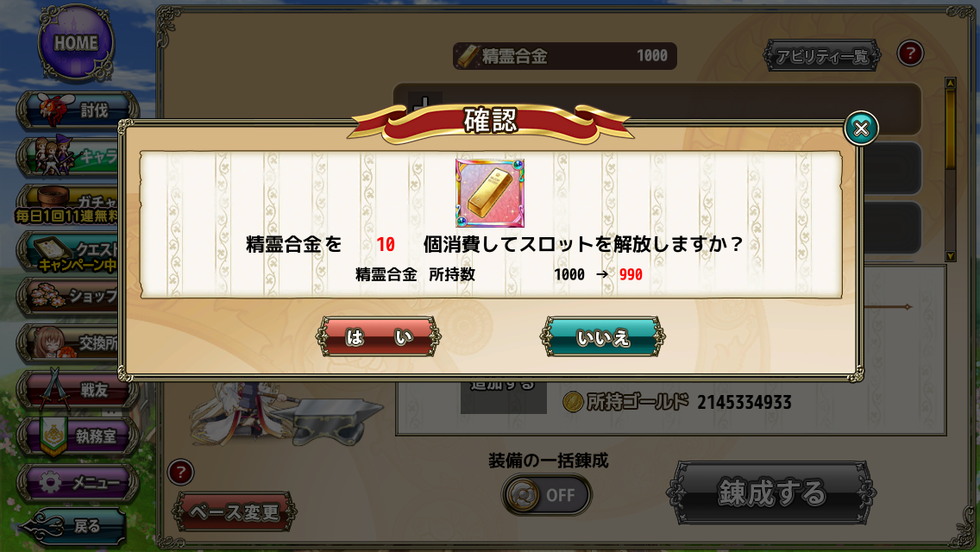Click the scrollbar down arrow on right panel
The width and height of the screenshot is (980, 552).
pyautogui.click(x=951, y=256)
